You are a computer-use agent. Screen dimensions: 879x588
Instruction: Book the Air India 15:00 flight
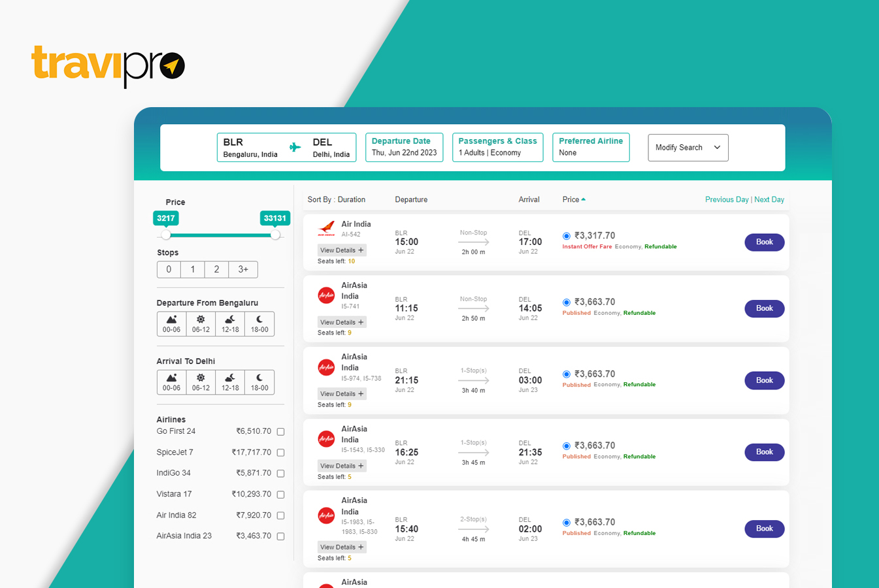tap(765, 242)
